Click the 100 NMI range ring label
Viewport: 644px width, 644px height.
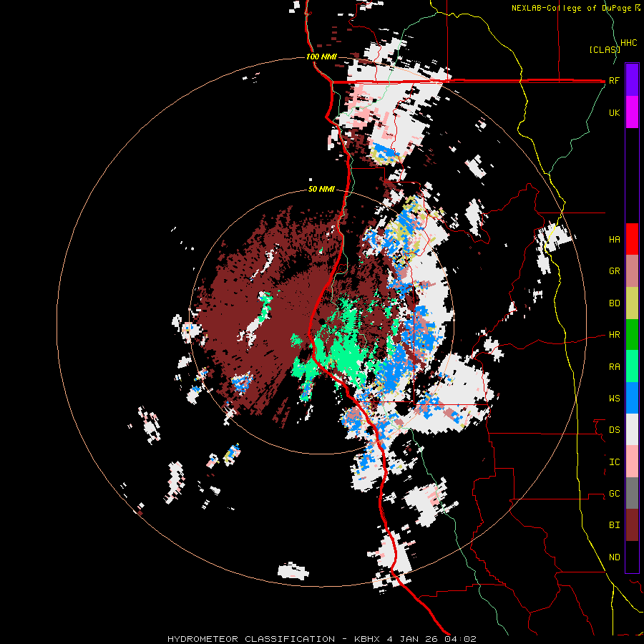pos(321,57)
